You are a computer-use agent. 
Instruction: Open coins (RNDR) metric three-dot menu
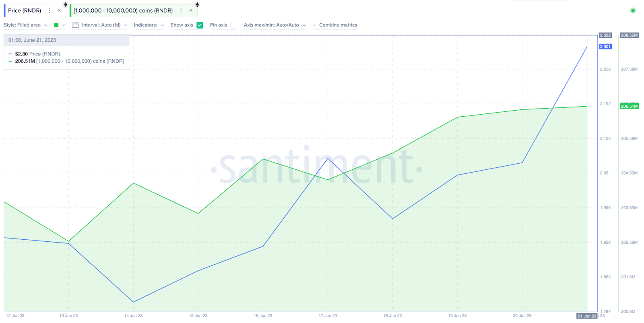pos(181,10)
